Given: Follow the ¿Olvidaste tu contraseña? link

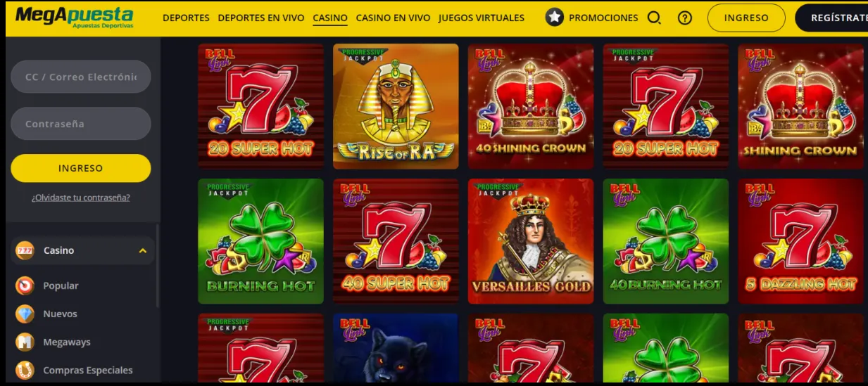Looking at the screenshot, I should point(81,198).
